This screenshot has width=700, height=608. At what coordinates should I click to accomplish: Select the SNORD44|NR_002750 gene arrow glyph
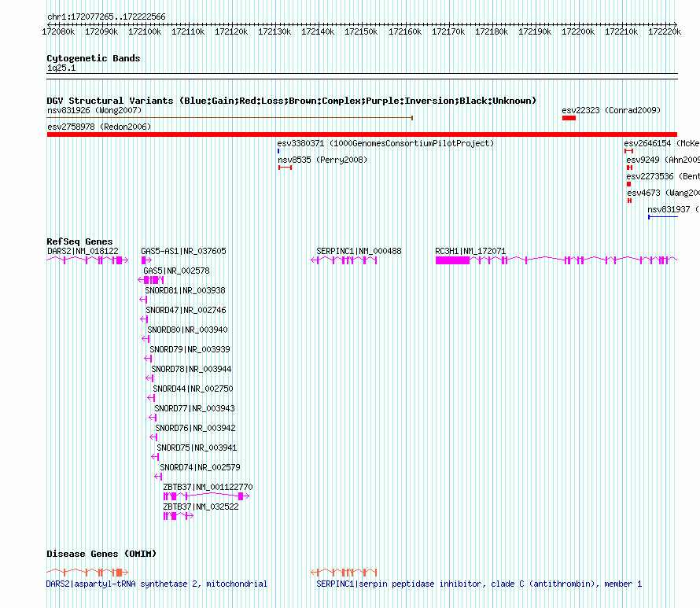[151, 398]
